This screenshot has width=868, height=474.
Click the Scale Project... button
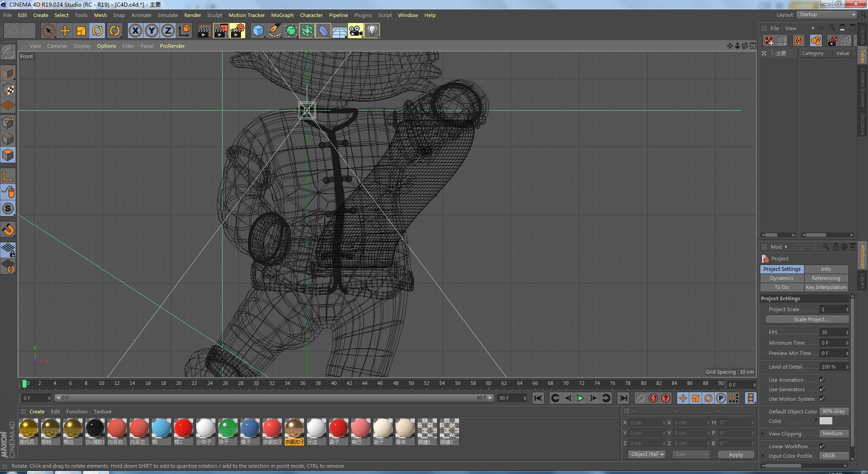(x=807, y=319)
